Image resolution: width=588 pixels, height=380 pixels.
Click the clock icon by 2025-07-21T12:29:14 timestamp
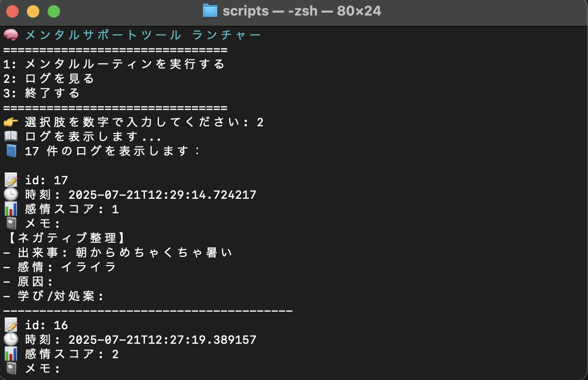(11, 194)
